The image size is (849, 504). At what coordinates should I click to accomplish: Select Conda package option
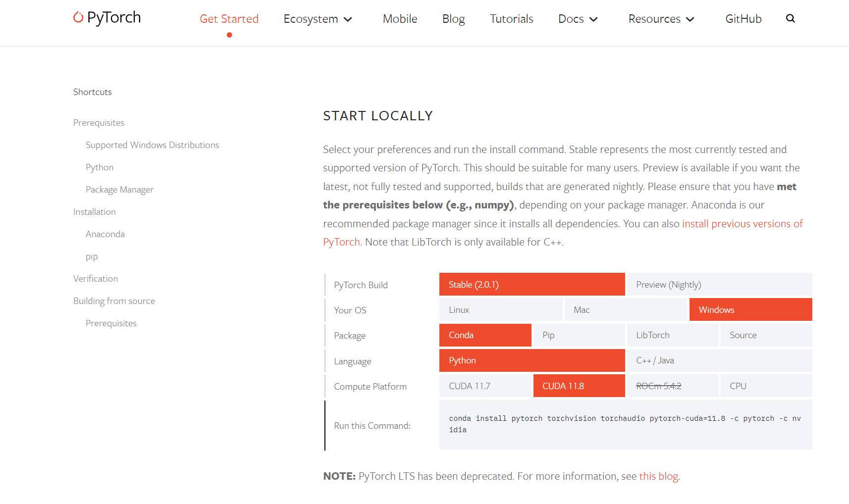485,335
